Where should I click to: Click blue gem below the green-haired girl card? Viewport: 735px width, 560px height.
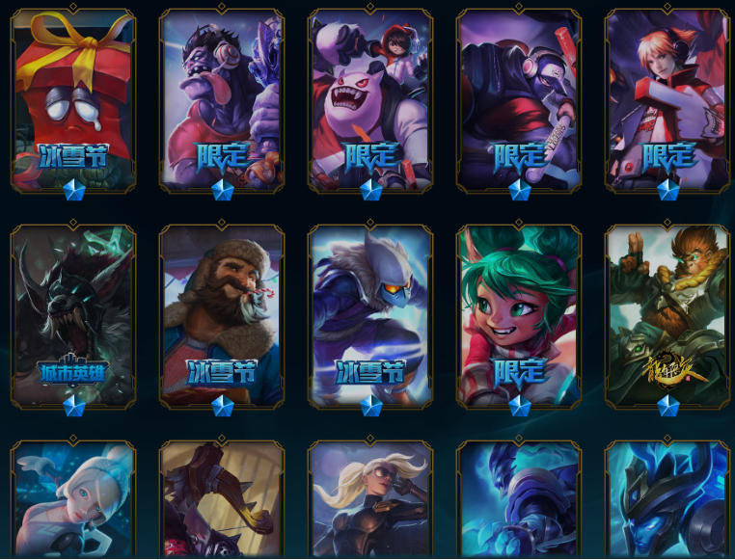click(x=520, y=406)
